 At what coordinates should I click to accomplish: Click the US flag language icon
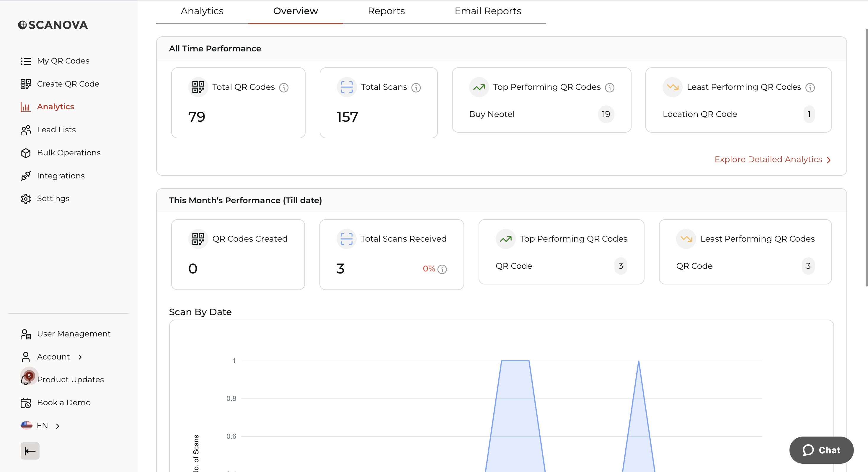point(26,425)
